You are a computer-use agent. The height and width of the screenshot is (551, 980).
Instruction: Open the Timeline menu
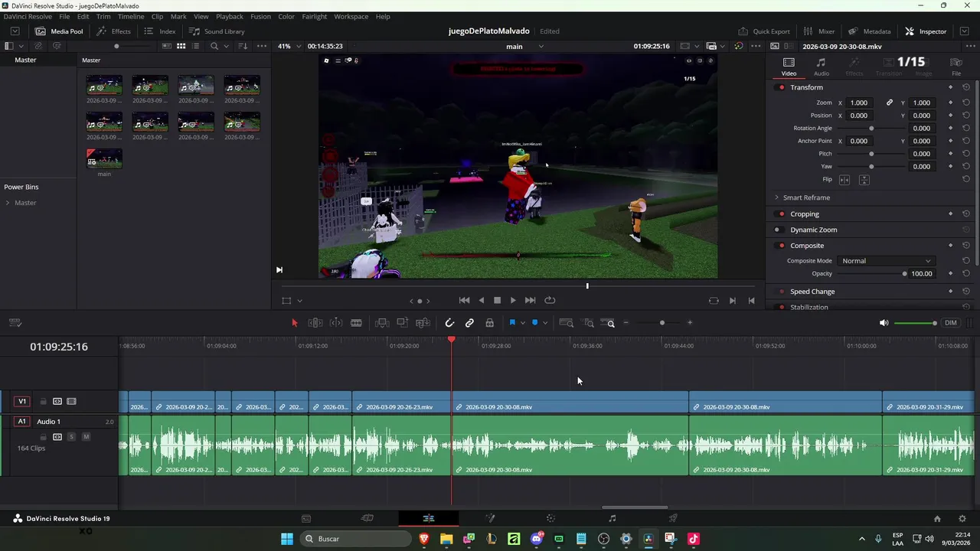[131, 16]
